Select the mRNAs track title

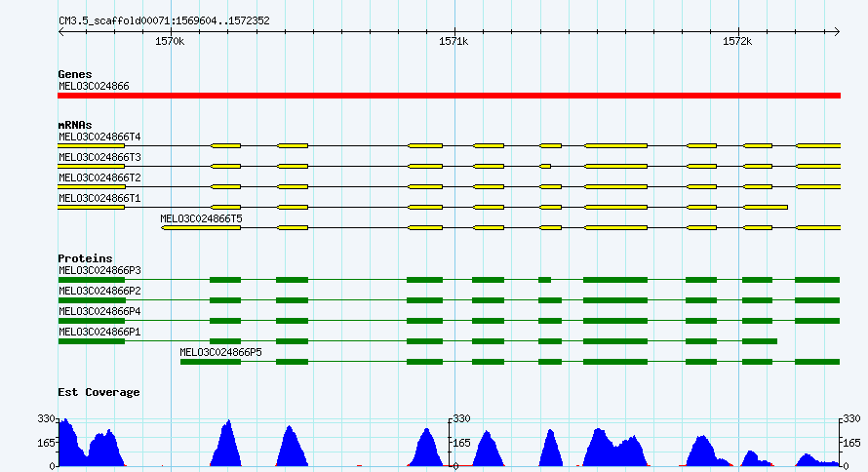pyautogui.click(x=75, y=125)
